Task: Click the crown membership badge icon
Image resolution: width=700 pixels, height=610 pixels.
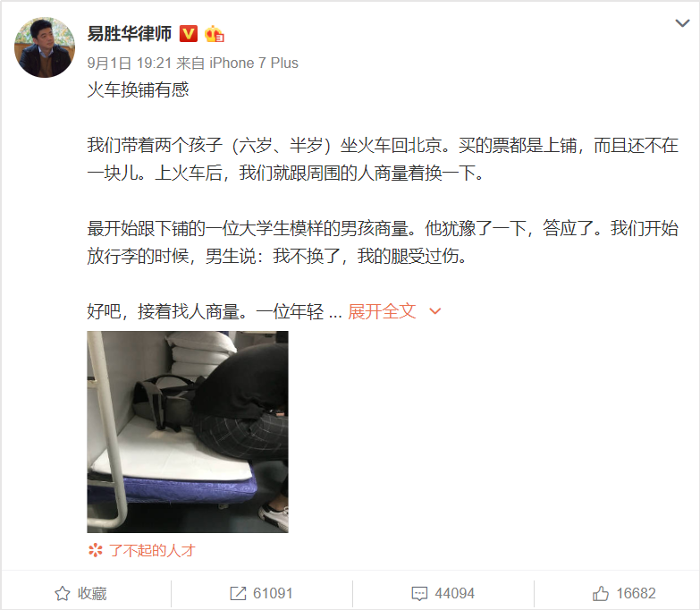Action: click(215, 34)
